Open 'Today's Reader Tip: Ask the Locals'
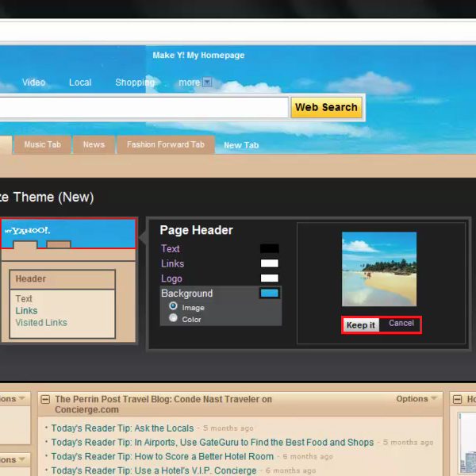This screenshot has height=476, width=476. [122, 428]
